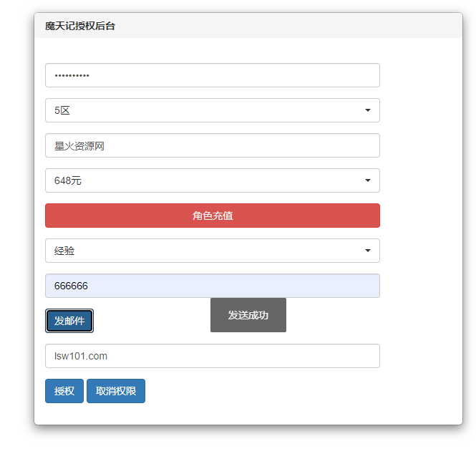Click the 魔天记授权后台 panel title

pyautogui.click(x=80, y=26)
